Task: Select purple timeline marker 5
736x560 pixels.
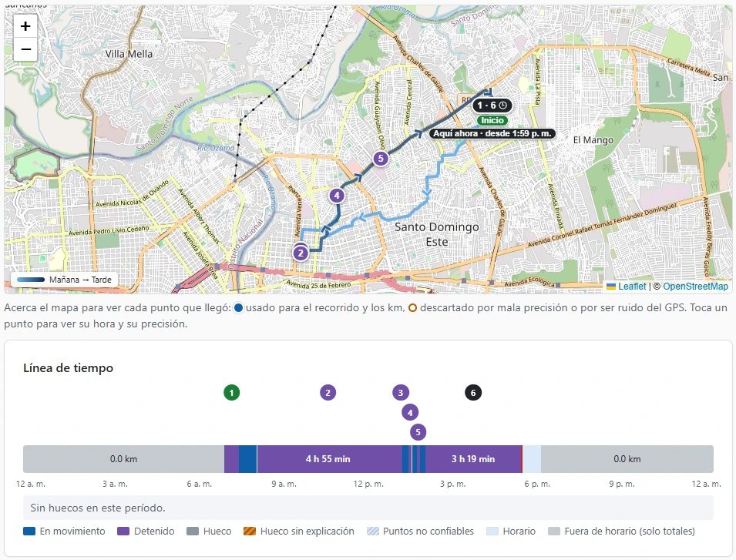Action: 418,432
